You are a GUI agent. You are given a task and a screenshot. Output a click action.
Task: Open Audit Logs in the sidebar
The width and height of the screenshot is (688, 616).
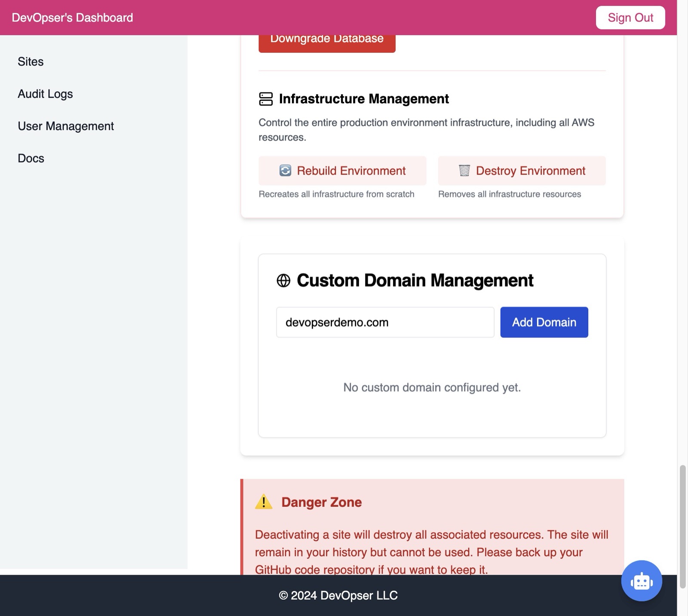(x=45, y=94)
